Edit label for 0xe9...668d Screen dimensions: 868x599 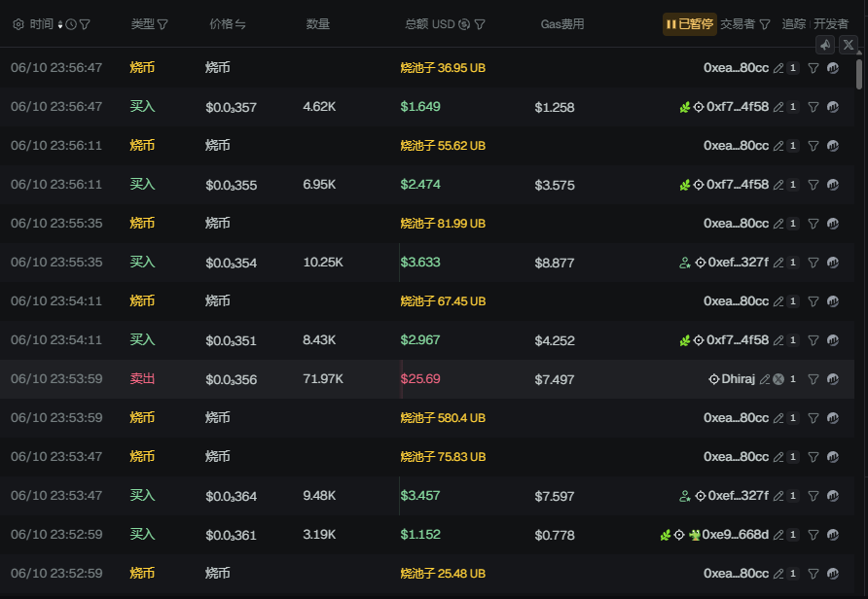pos(778,535)
